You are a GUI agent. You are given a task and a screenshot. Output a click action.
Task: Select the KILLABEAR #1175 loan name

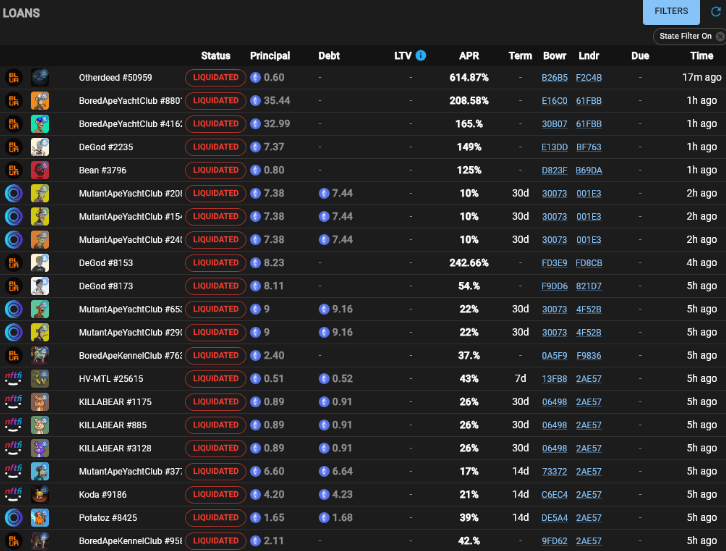115,402
